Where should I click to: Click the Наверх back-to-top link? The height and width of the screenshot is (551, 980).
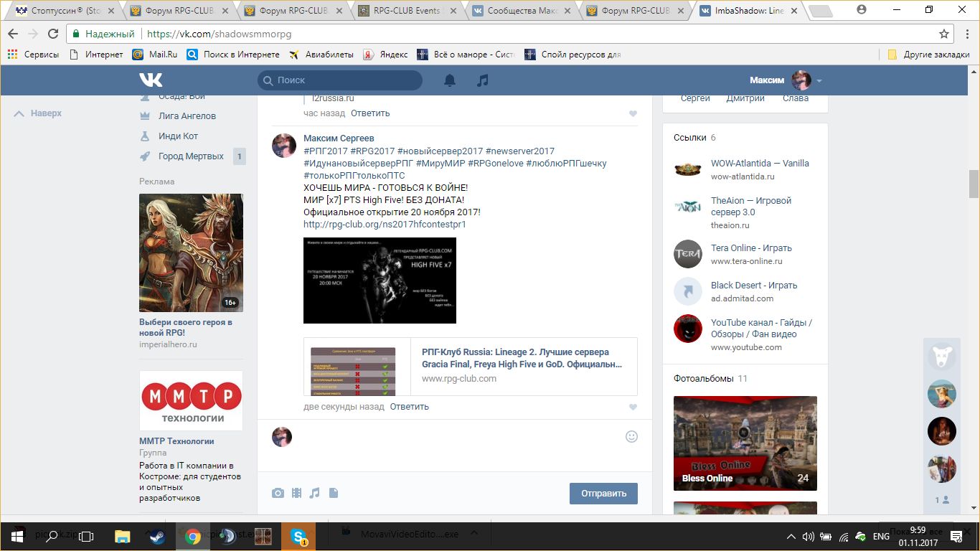[x=38, y=113]
